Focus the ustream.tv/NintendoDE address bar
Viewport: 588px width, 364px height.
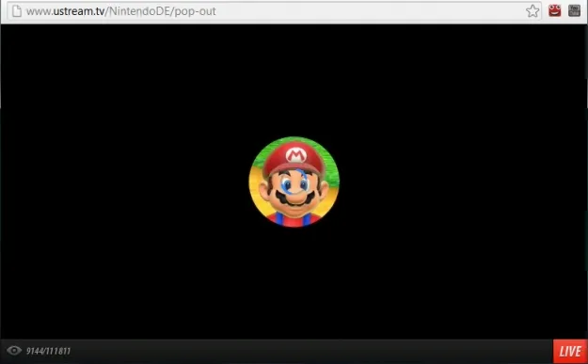tap(274, 11)
